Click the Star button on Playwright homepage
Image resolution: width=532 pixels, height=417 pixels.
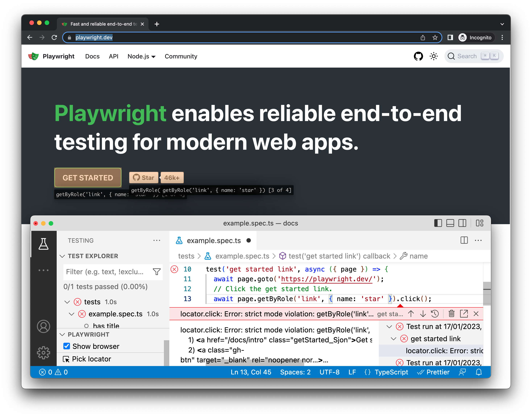tap(144, 177)
